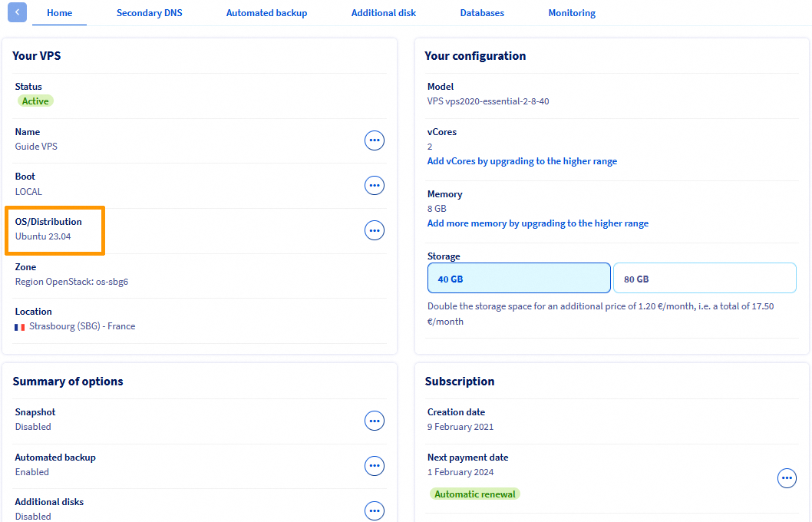Open the Additional disks actions menu

point(375,510)
